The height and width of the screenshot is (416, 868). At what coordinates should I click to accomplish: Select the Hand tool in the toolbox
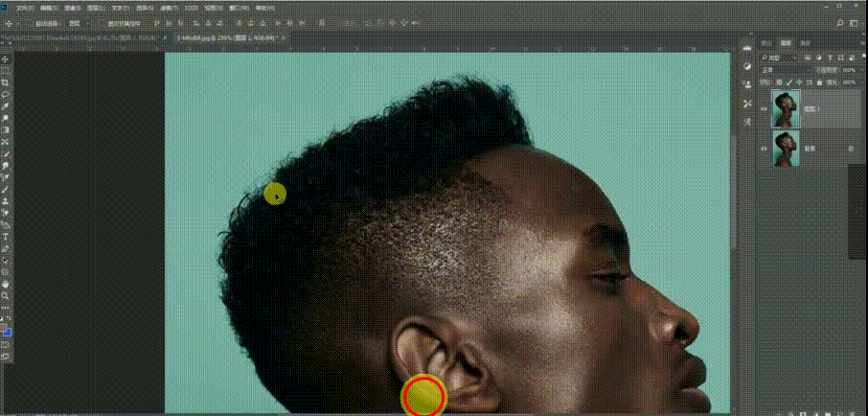[x=5, y=284]
